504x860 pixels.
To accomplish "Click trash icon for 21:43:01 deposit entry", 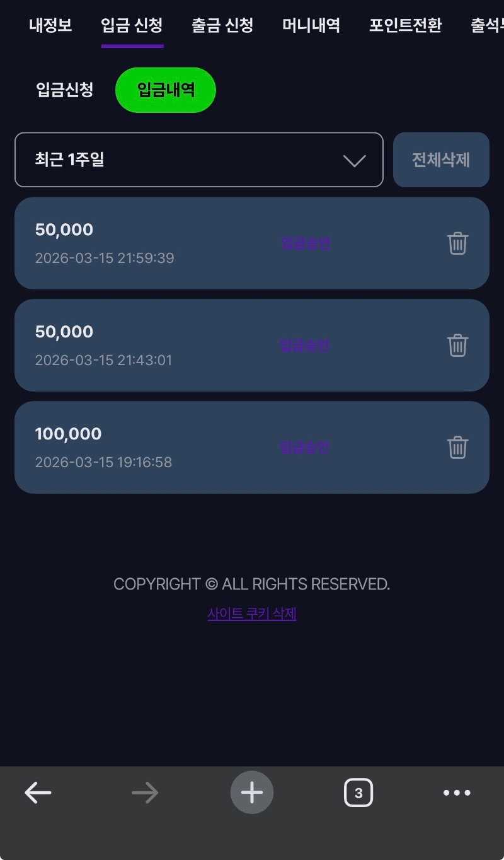I will [457, 346].
